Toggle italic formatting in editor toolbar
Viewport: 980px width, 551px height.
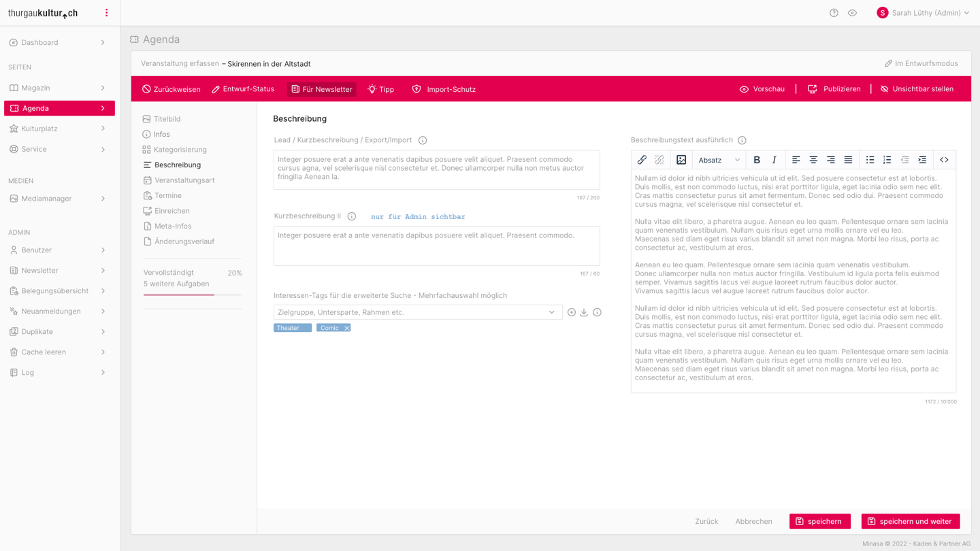[774, 160]
